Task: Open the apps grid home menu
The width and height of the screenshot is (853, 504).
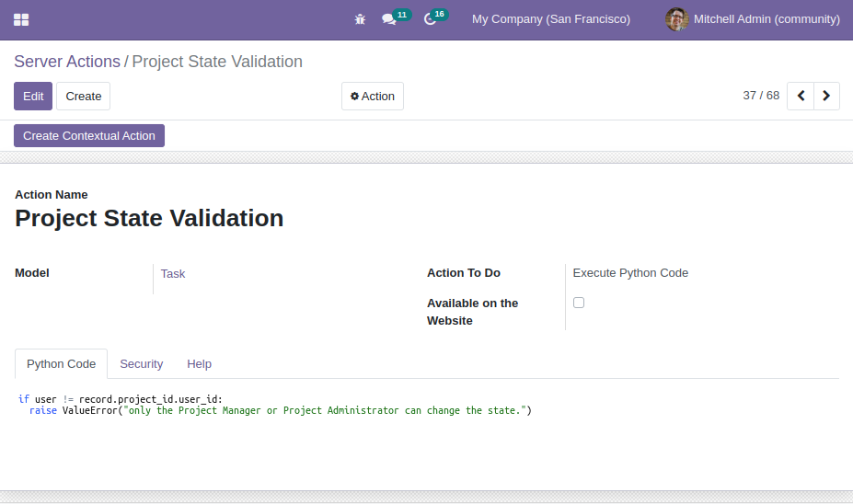Action: tap(21, 19)
